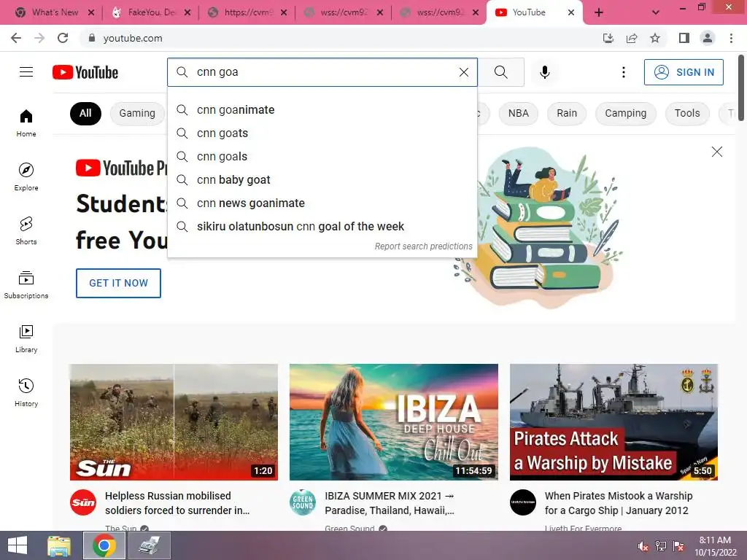Image resolution: width=747 pixels, height=560 pixels.
Task: Click the lock site info icon
Action: click(x=92, y=38)
